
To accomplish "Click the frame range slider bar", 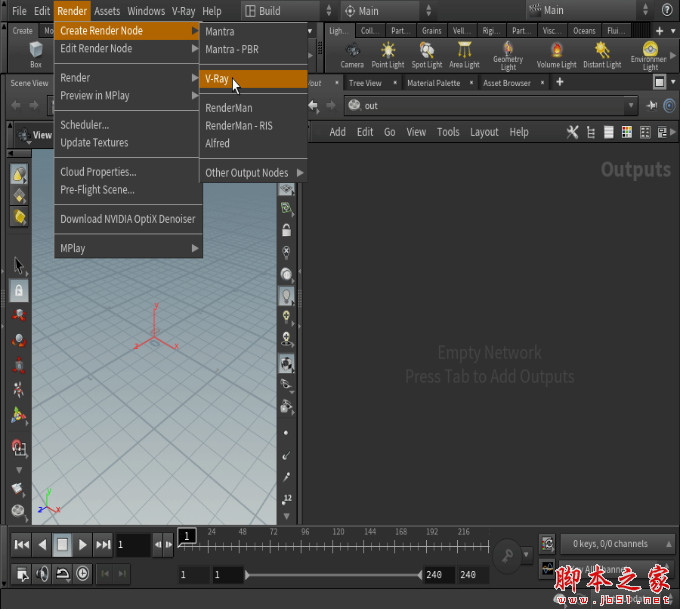I will [x=333, y=575].
